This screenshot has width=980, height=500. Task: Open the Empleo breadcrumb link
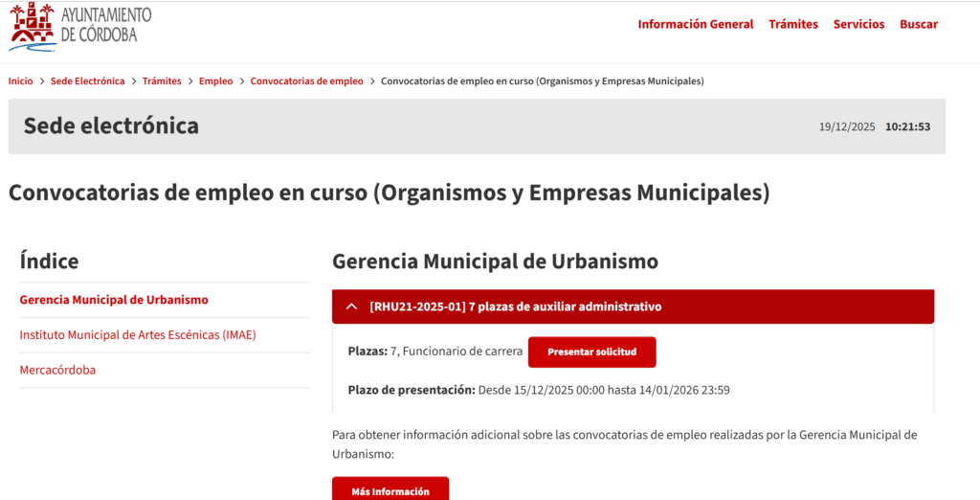coord(215,81)
